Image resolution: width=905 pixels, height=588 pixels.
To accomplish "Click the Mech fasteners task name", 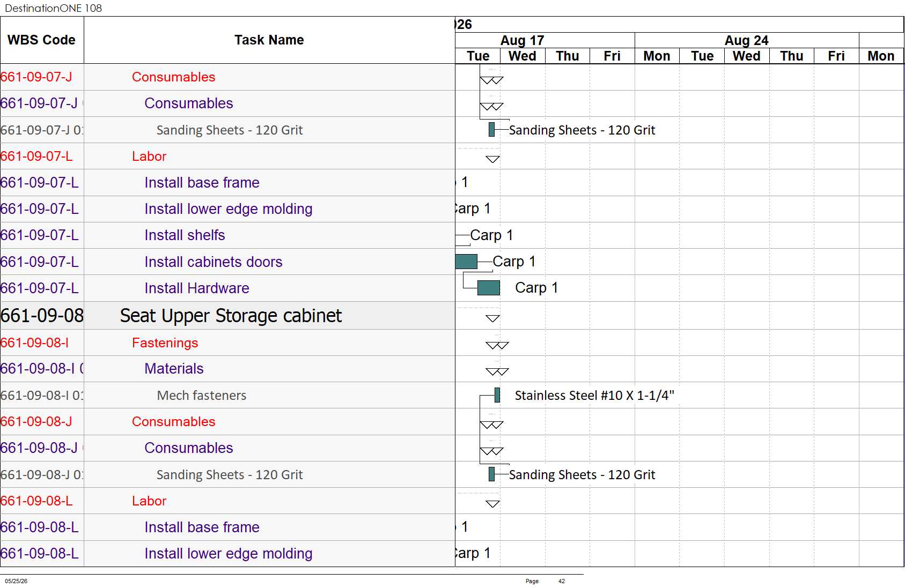I will pyautogui.click(x=202, y=396).
